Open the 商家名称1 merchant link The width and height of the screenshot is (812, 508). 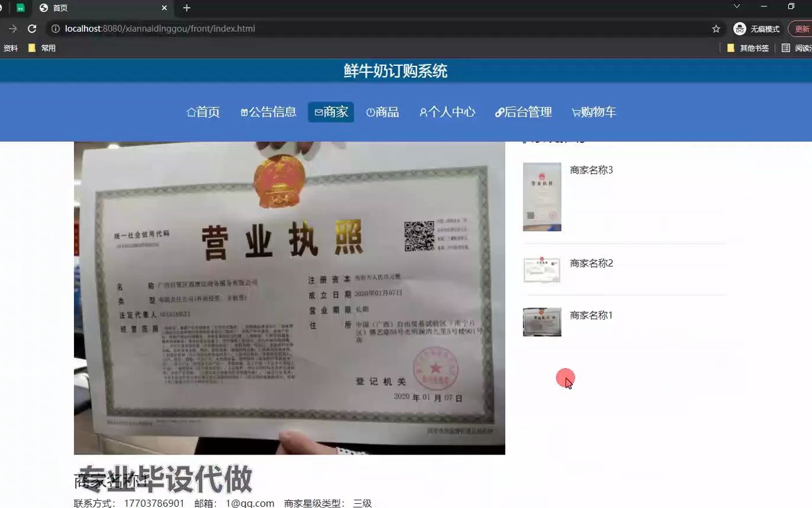point(591,315)
